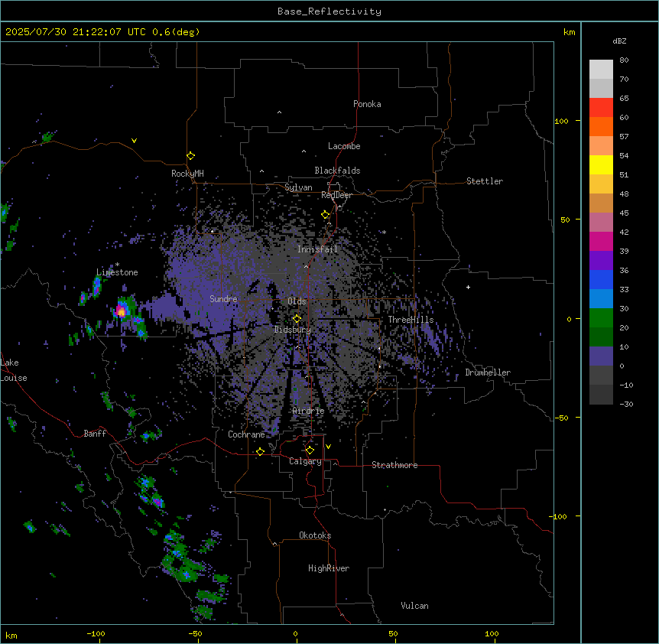
Task: Click the Didsbury label
Action: click(293, 330)
